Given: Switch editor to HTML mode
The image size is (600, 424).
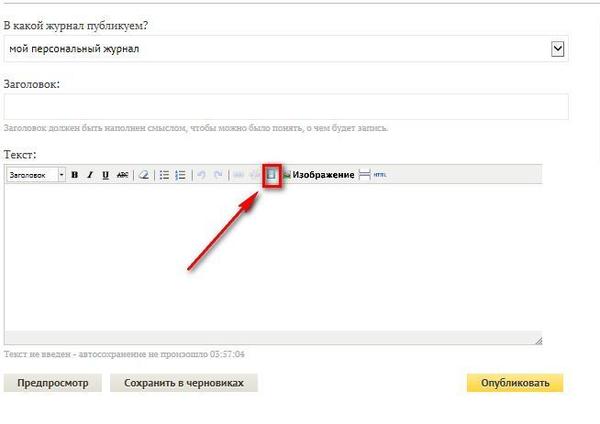Looking at the screenshot, I should click(x=381, y=175).
